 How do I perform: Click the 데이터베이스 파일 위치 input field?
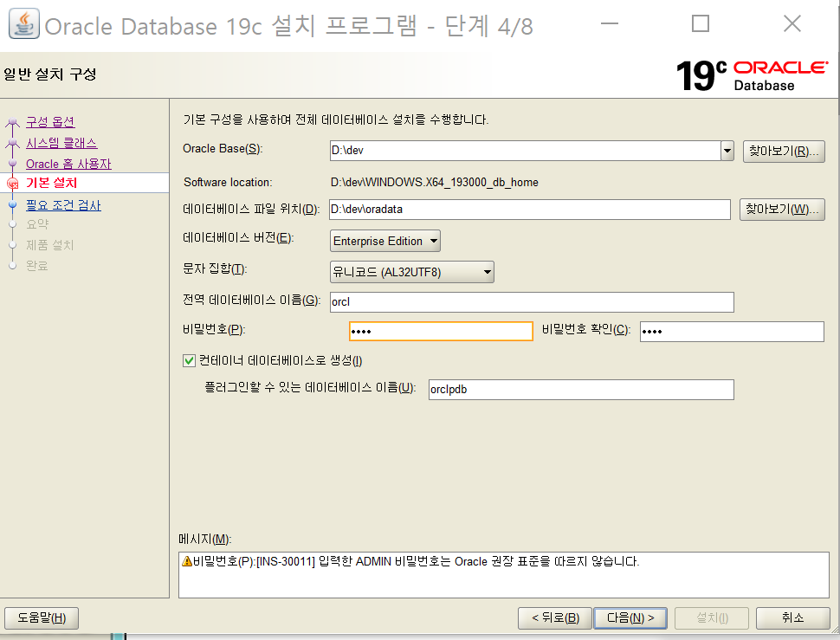pos(530,210)
